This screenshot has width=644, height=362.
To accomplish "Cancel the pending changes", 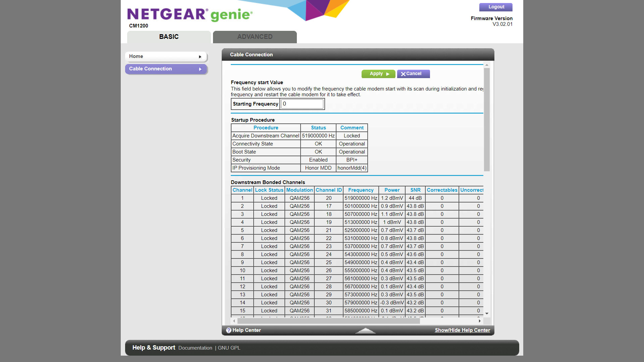I will point(413,74).
